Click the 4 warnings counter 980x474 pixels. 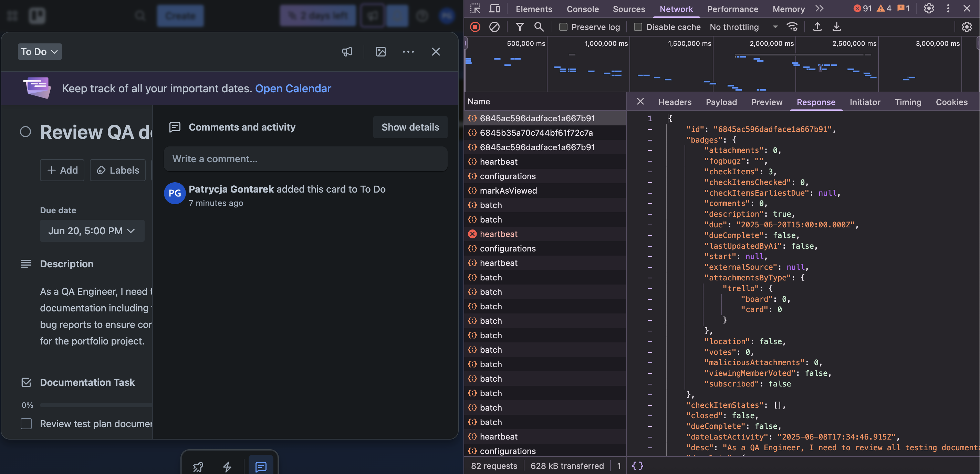884,8
